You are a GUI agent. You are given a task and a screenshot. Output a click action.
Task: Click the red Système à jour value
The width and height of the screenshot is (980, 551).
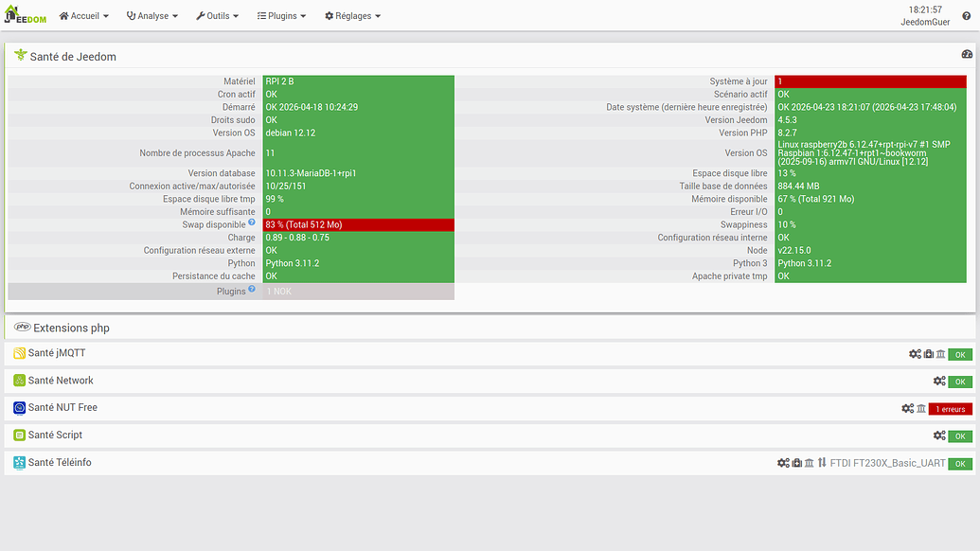[x=870, y=81]
